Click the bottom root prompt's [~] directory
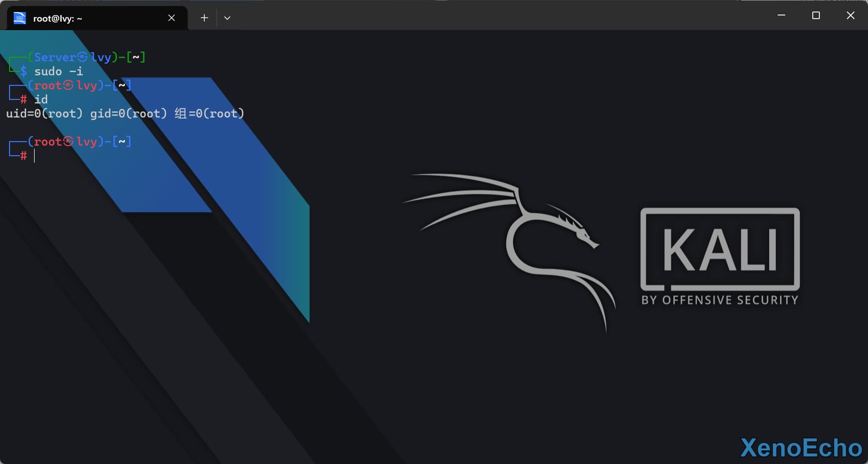 [x=122, y=142]
